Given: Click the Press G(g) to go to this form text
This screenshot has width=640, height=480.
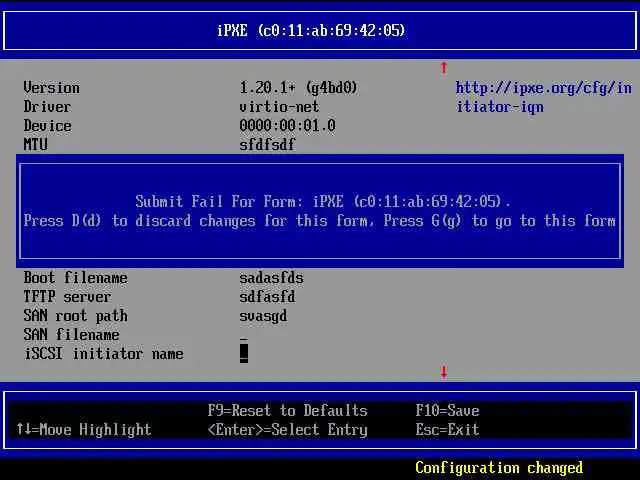Looking at the screenshot, I should [x=500, y=220].
